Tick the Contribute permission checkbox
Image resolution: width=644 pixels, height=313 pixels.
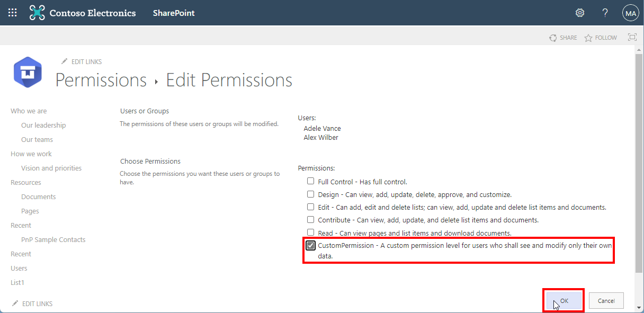coord(311,220)
